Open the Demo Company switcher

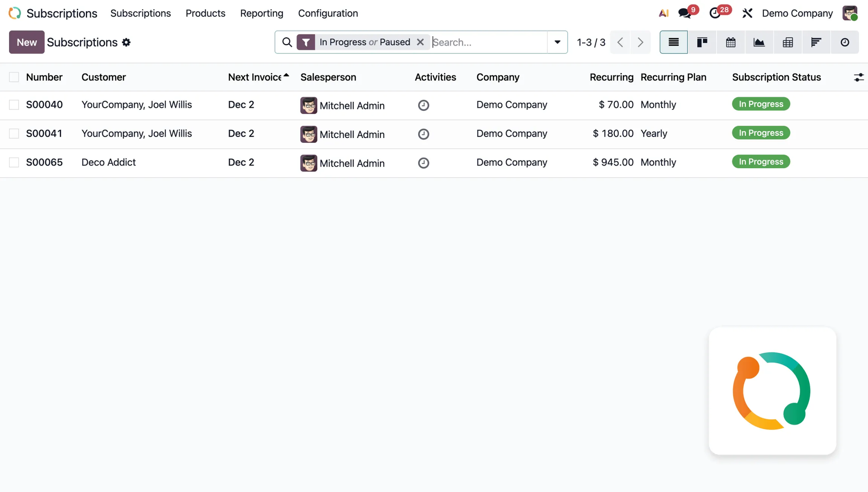[797, 13]
